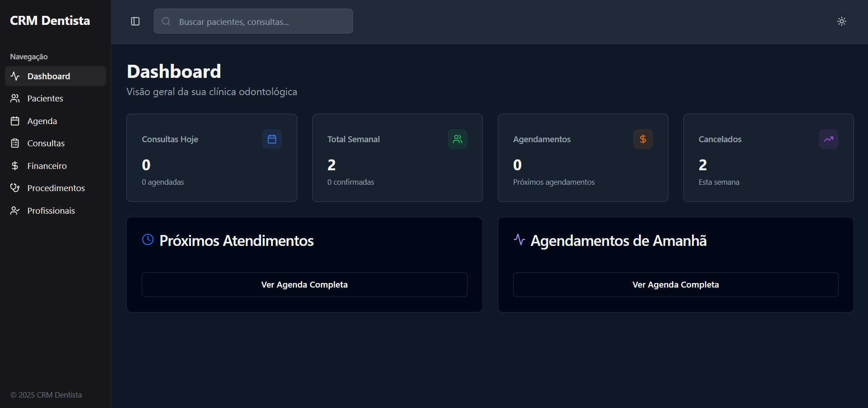Click the Procedimentos icon in sidebar

pyautogui.click(x=15, y=188)
